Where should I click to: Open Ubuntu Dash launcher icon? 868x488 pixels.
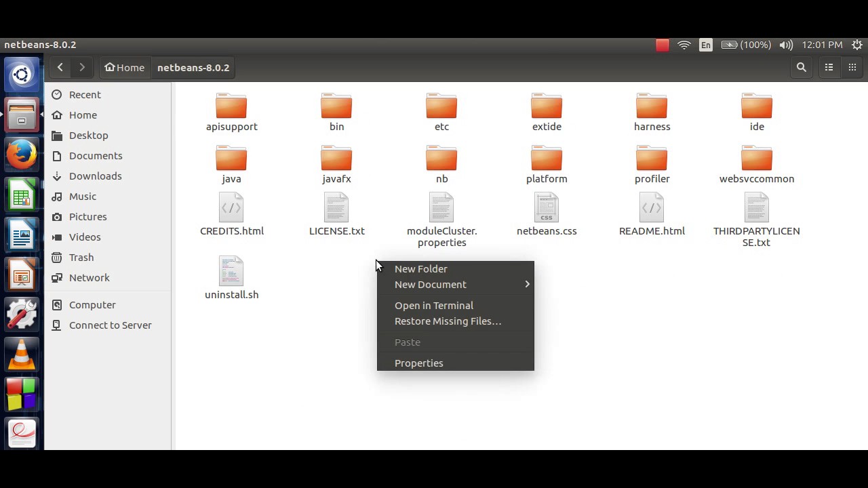(22, 75)
